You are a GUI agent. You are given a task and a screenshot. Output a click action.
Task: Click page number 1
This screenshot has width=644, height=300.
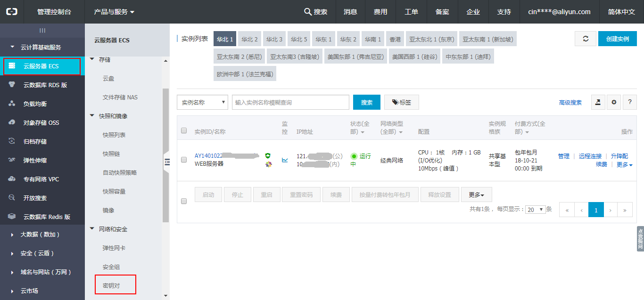[x=596, y=210]
